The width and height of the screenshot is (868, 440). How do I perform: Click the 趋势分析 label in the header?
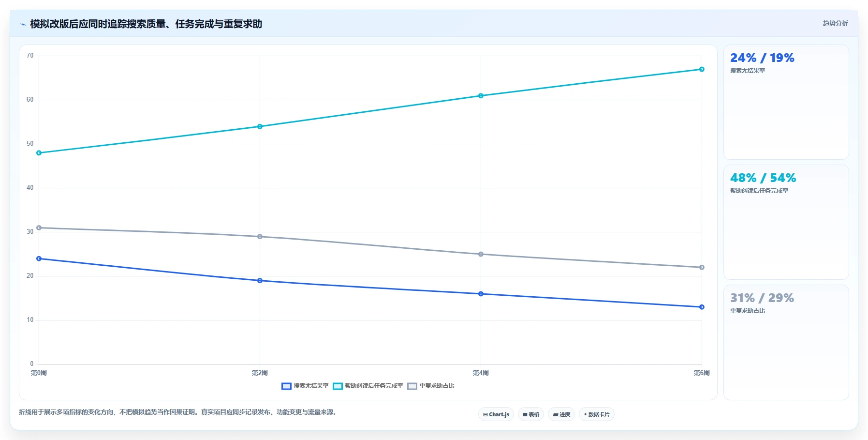pos(835,23)
